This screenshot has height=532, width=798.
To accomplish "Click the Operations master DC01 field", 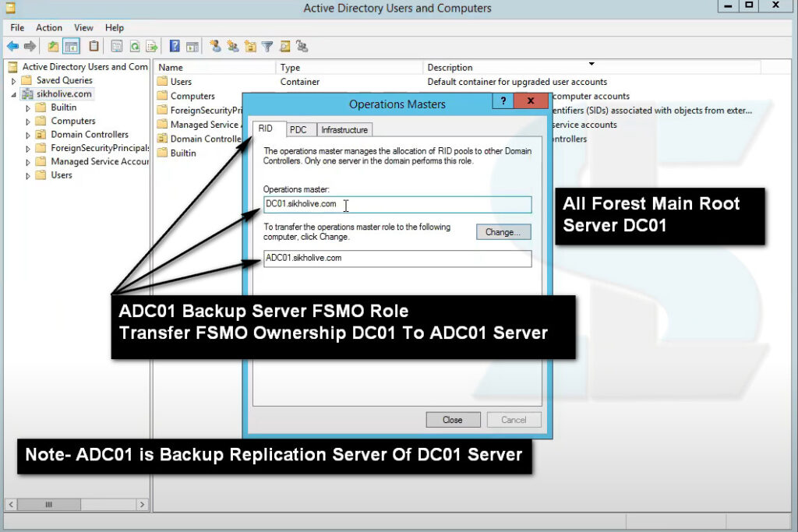I will [x=397, y=204].
